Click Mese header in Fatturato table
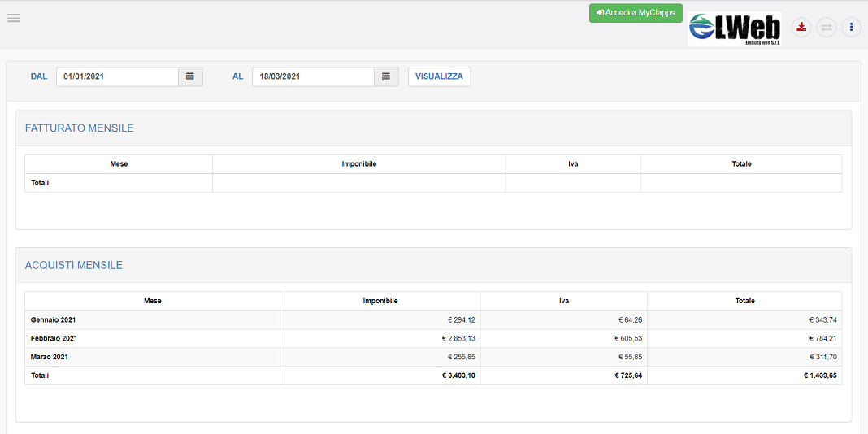Screen dimensions: 868x434 click(119, 164)
